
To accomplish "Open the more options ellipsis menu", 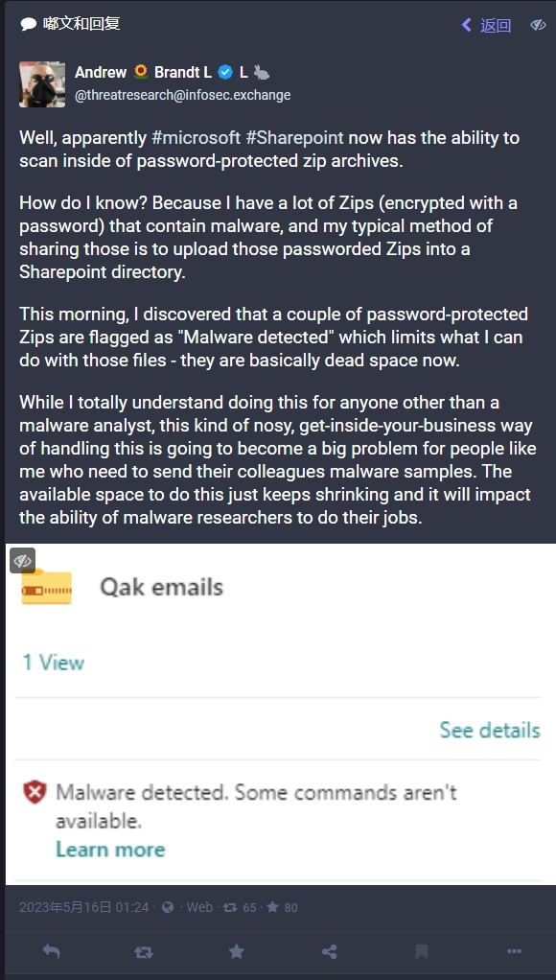I will click(514, 951).
